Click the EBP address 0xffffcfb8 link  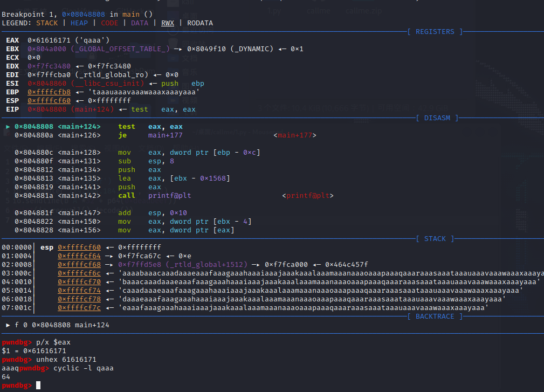tap(49, 92)
